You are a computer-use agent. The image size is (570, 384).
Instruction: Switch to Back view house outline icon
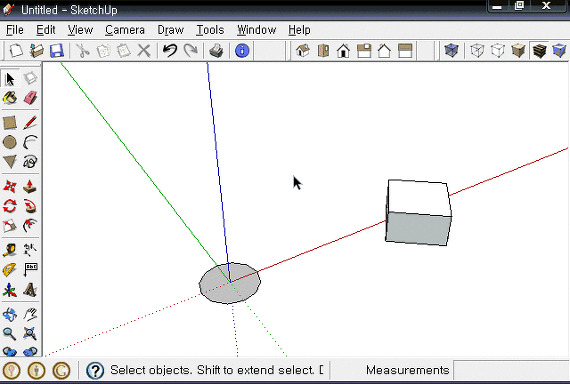pos(384,51)
